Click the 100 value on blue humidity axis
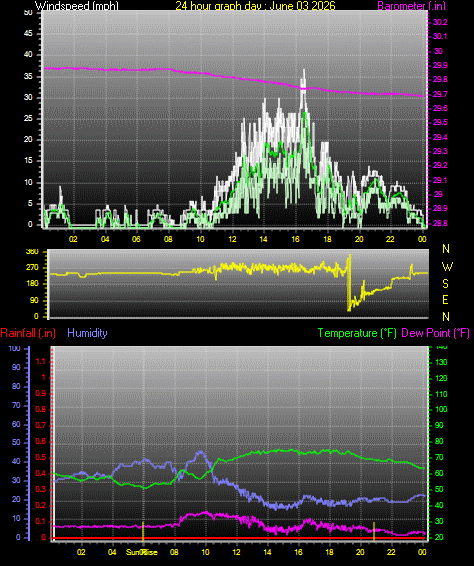Viewport: 474px width, 566px height. [14, 349]
